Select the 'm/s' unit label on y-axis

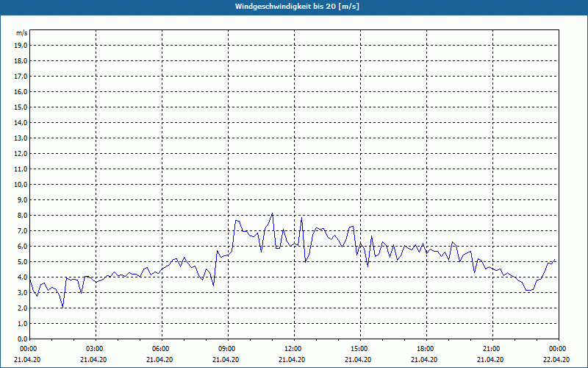point(21,33)
